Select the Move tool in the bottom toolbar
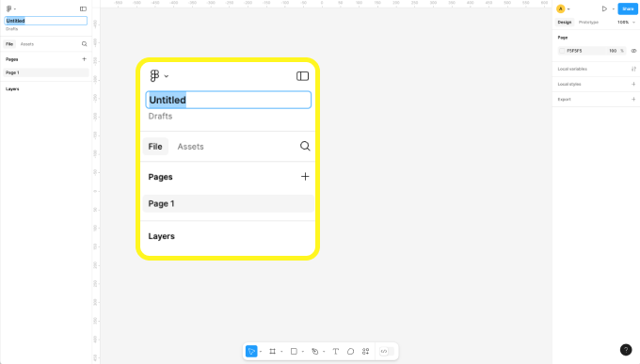Viewport: 640px width, 364px height. click(251, 352)
